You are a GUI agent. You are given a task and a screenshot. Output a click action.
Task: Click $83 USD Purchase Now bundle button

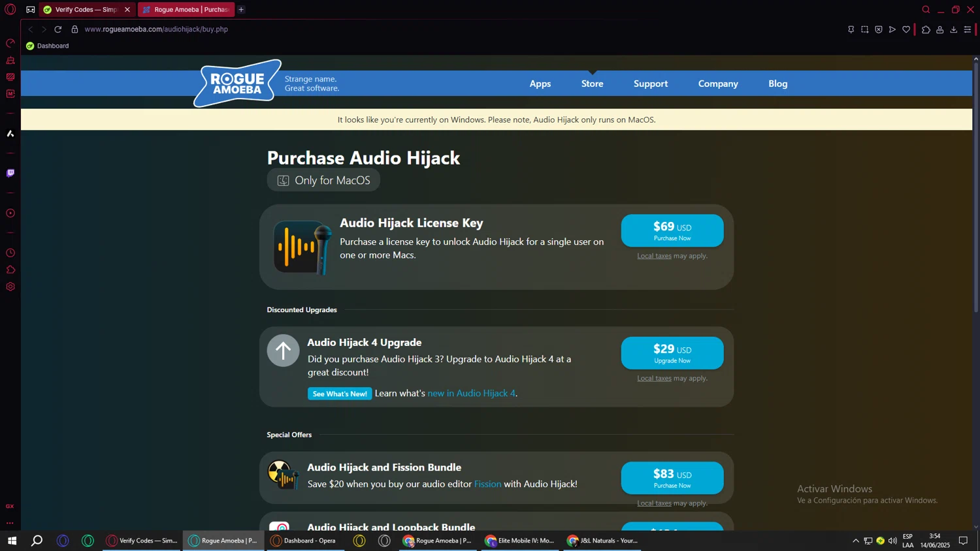(x=672, y=478)
